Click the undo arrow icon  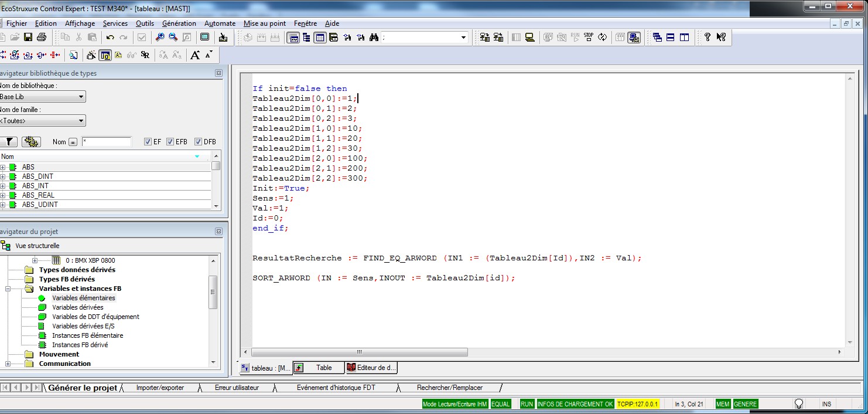coord(110,38)
